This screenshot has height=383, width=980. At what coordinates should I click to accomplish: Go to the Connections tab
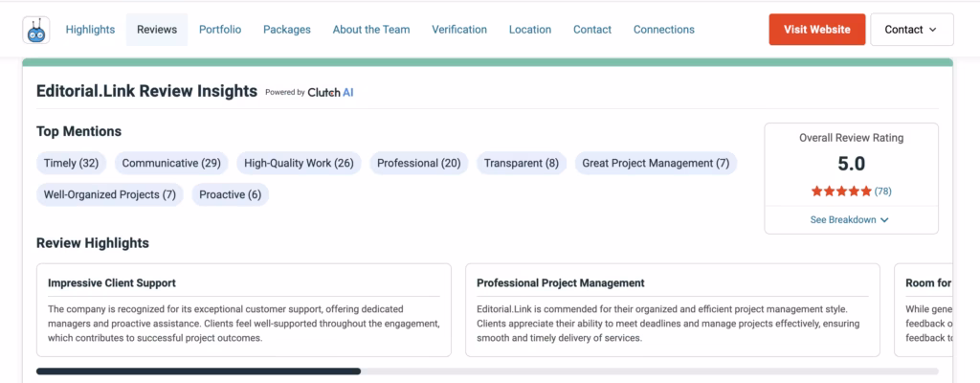click(664, 30)
